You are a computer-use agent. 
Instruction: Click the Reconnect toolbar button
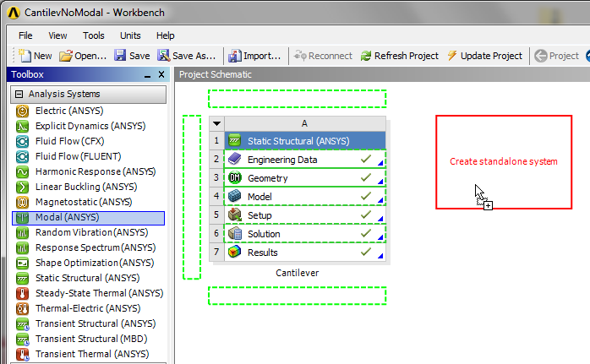pyautogui.click(x=323, y=56)
